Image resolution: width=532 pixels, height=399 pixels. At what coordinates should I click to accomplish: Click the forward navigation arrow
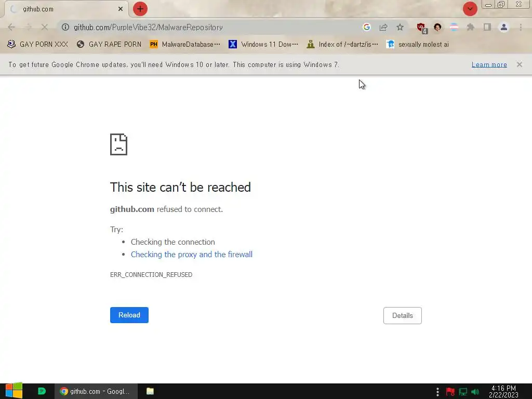pyautogui.click(x=28, y=27)
